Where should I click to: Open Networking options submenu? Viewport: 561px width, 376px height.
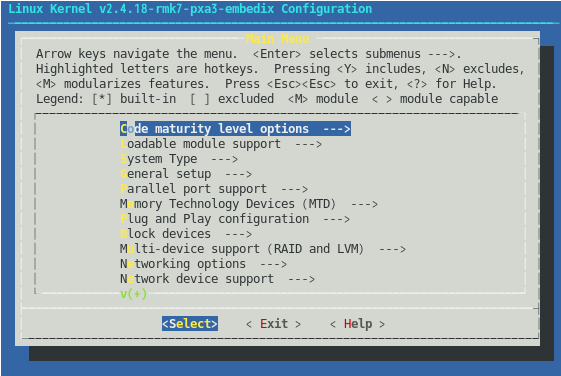(203, 264)
